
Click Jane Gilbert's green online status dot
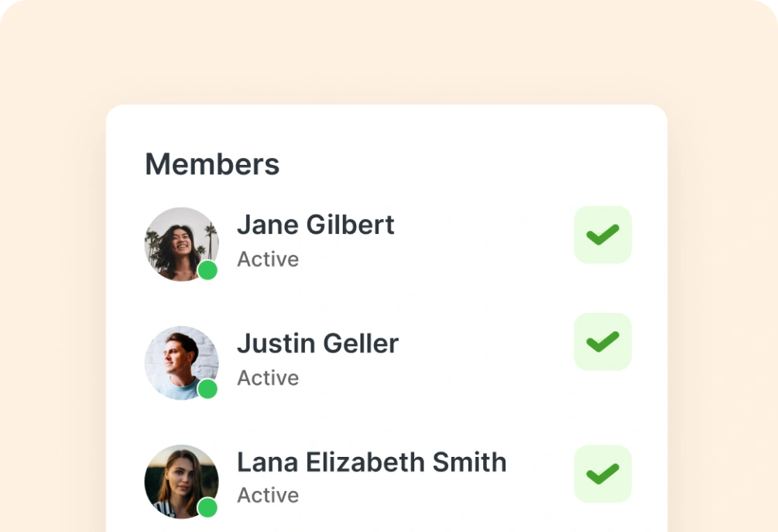(207, 270)
